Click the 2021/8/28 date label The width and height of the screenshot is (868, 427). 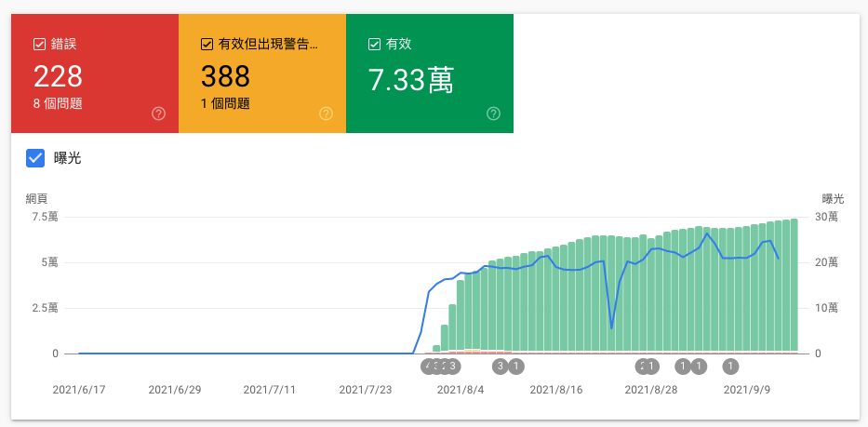651,390
